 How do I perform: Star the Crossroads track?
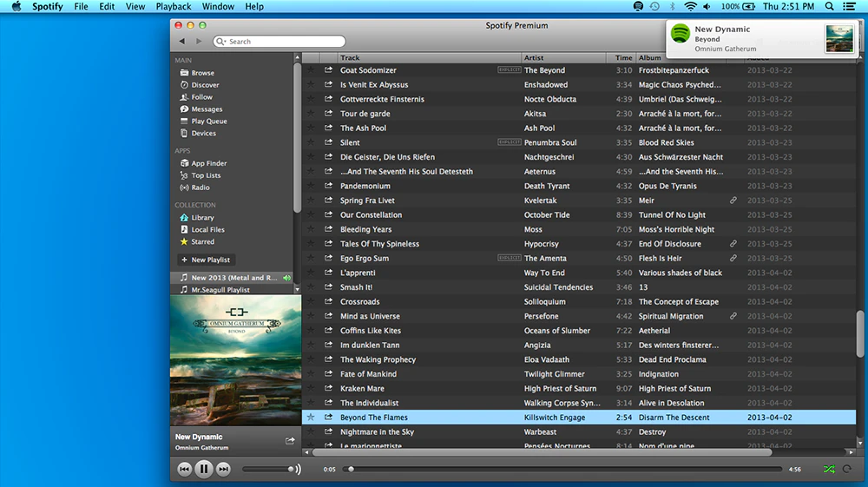311,301
